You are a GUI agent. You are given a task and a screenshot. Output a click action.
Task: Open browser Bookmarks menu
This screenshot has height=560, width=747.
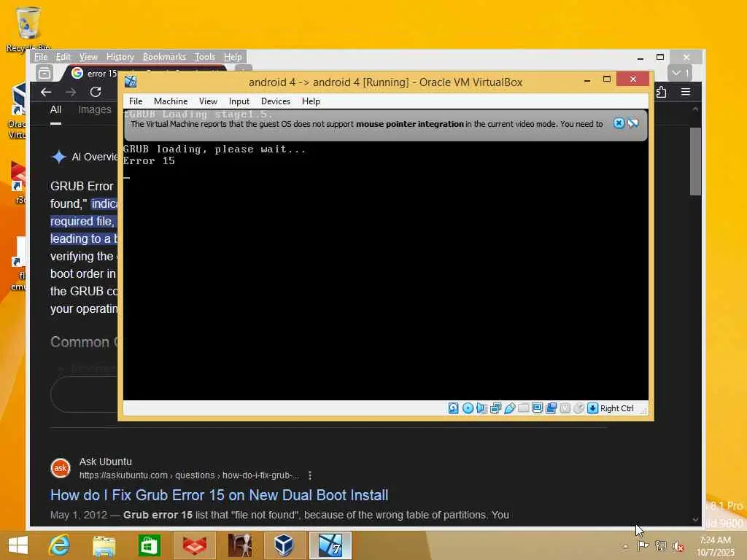point(164,57)
